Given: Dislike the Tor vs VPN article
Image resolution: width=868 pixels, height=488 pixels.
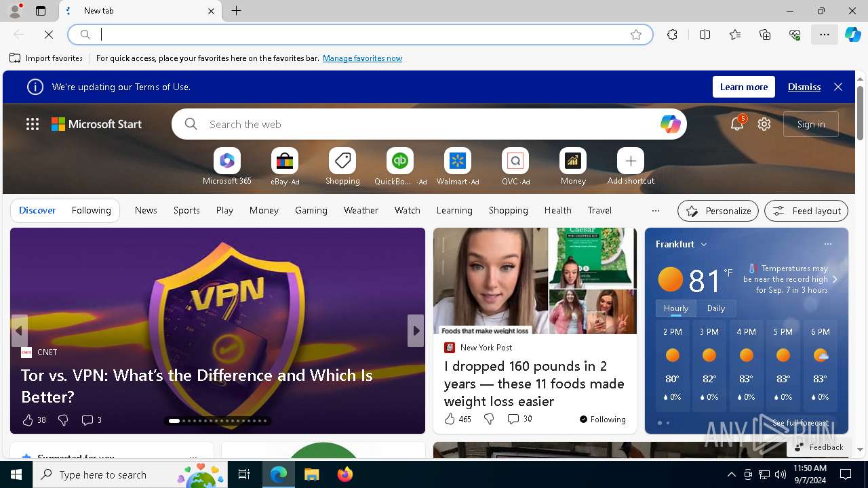Looking at the screenshot, I should 63,420.
